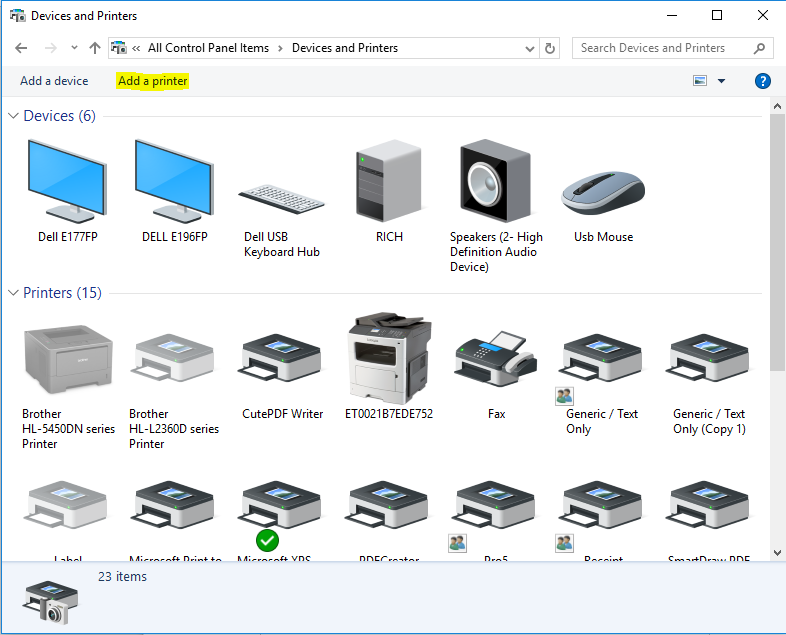Click the Dell USB Keyboard Hub icon
The width and height of the screenshot is (786, 635).
click(281, 199)
